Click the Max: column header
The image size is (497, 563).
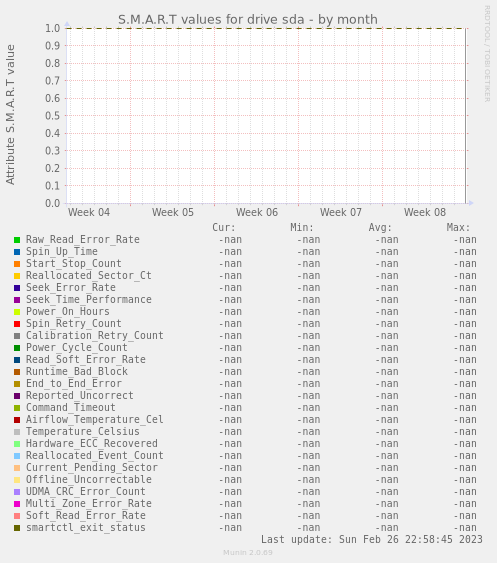[458, 228]
